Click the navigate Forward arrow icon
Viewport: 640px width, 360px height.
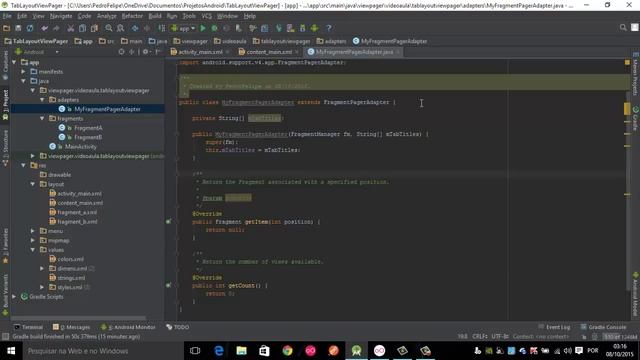tap(147, 28)
